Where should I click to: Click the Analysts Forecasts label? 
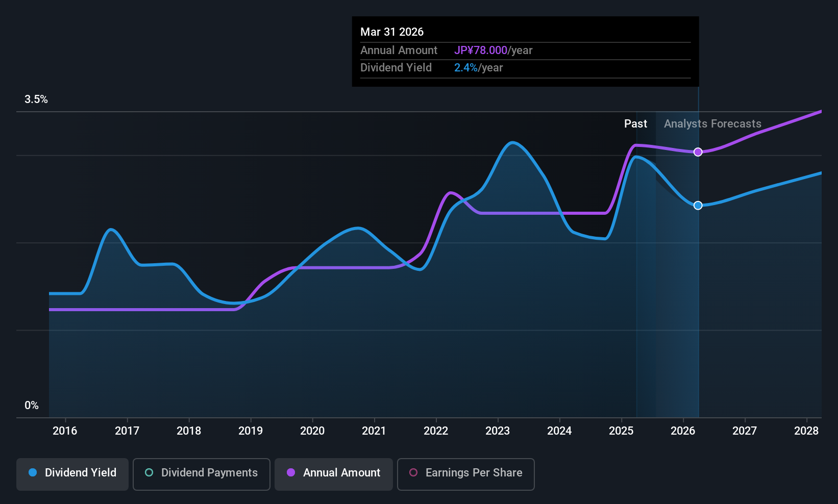click(712, 124)
